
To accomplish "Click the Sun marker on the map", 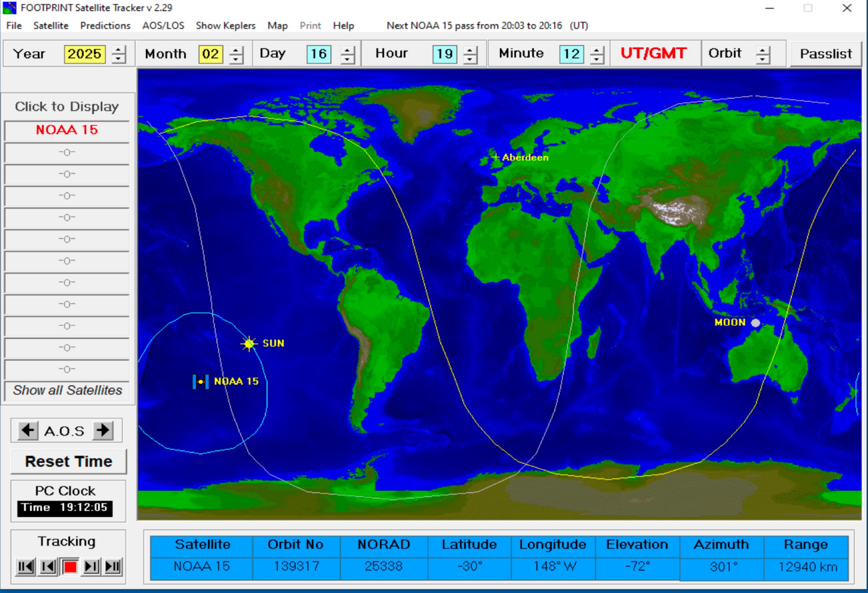I will click(249, 344).
